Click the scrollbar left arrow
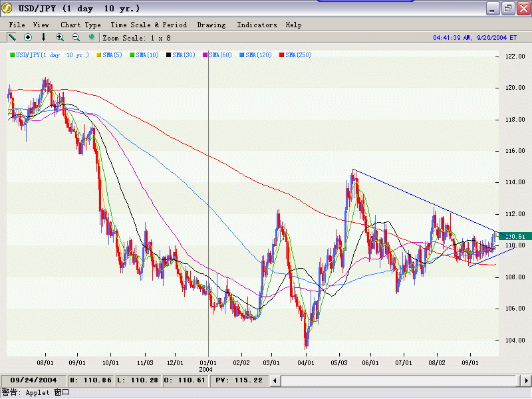 (275, 380)
